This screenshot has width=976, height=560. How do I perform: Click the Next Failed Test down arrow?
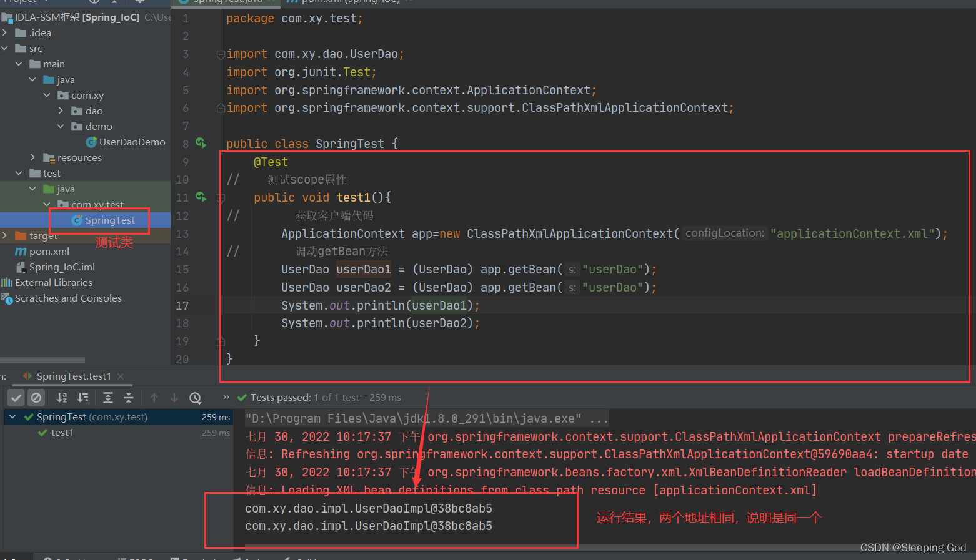174,398
